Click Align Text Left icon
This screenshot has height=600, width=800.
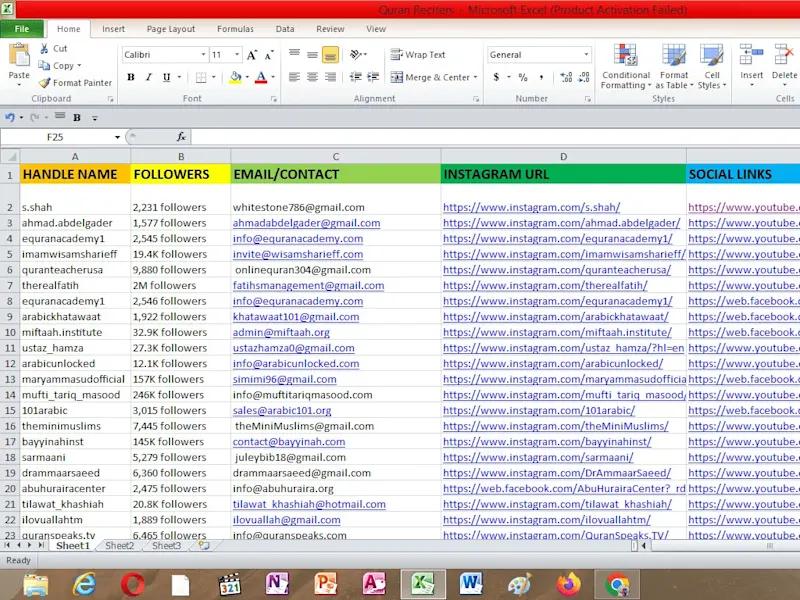[x=294, y=77]
